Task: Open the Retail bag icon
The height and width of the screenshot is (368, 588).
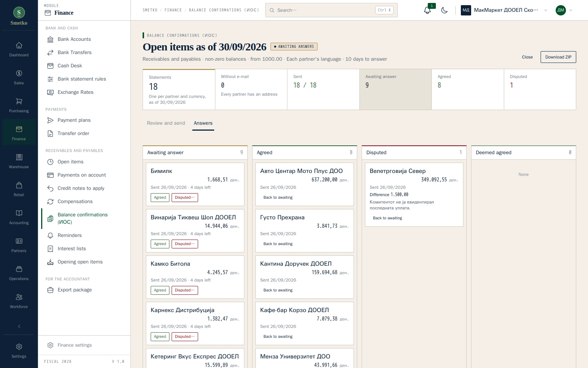Action: 19,189
